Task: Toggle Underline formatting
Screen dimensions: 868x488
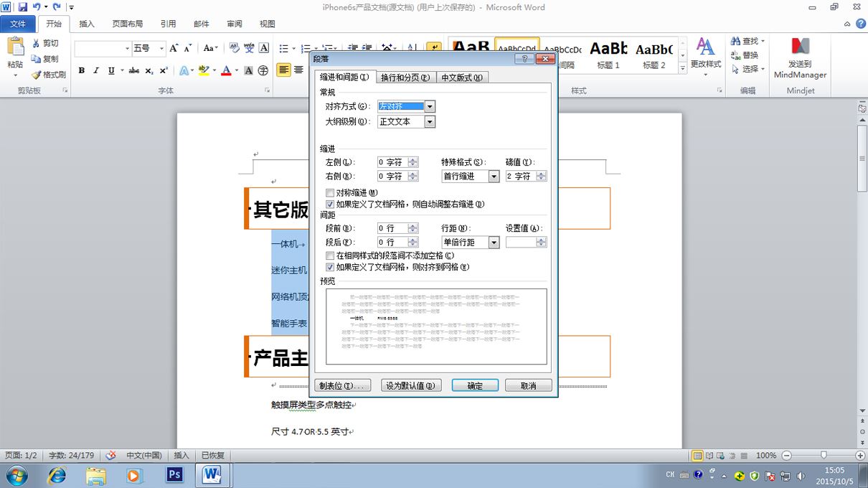Action: (111, 70)
